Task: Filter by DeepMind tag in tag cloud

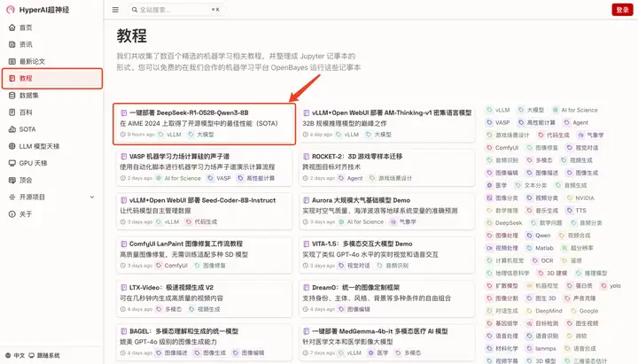Action: (544, 311)
